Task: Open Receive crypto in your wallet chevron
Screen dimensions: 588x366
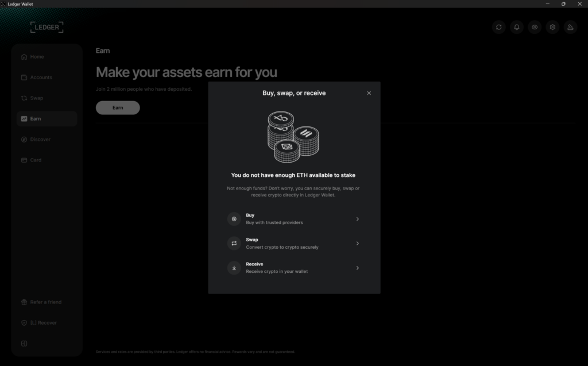Action: 357,268
